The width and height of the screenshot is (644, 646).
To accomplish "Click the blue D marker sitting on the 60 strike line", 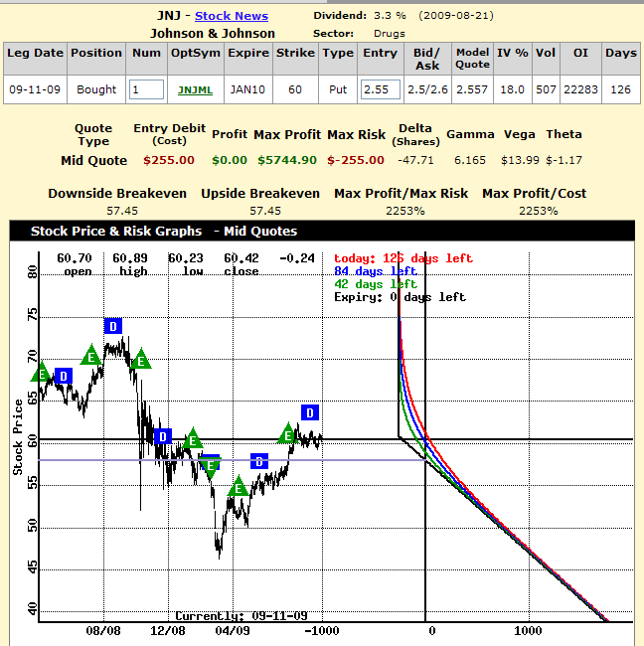I will [x=163, y=436].
